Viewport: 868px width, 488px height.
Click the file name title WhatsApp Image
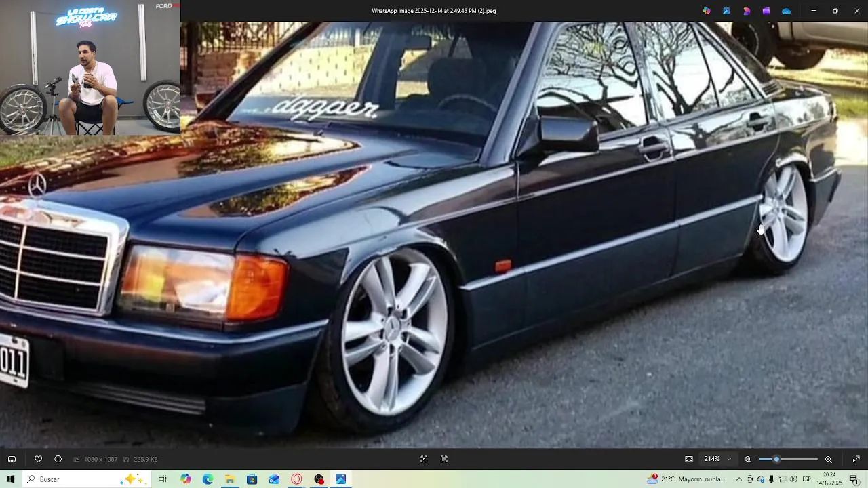click(434, 11)
